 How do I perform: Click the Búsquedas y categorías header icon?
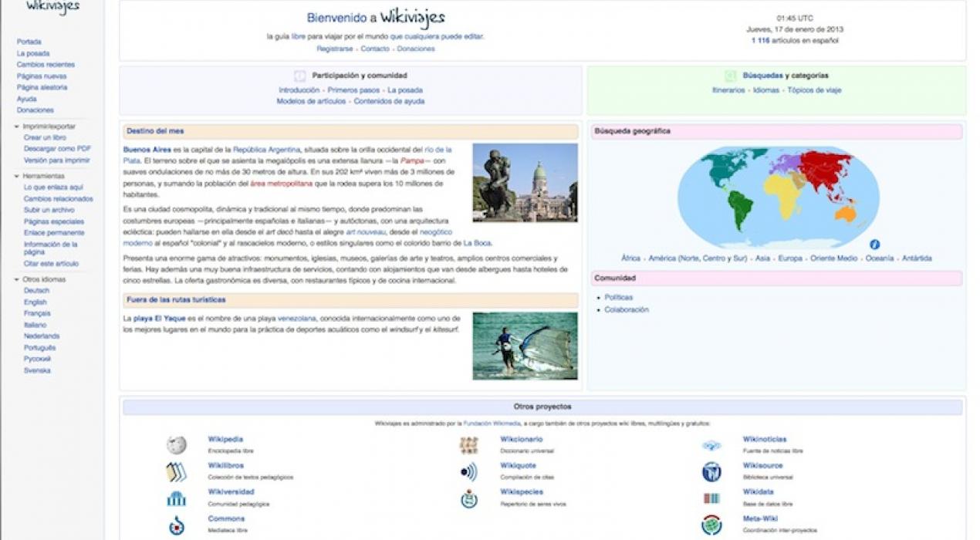tap(730, 76)
